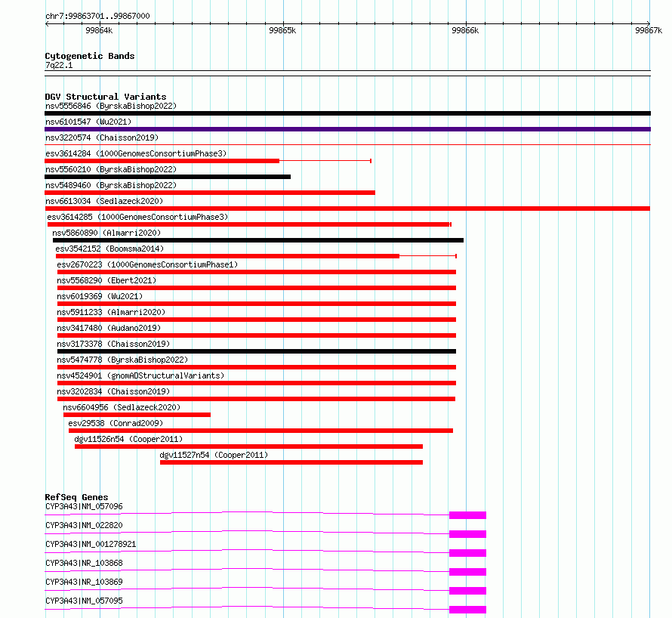Click the red dgv11527n54 variant bar

(x=291, y=462)
